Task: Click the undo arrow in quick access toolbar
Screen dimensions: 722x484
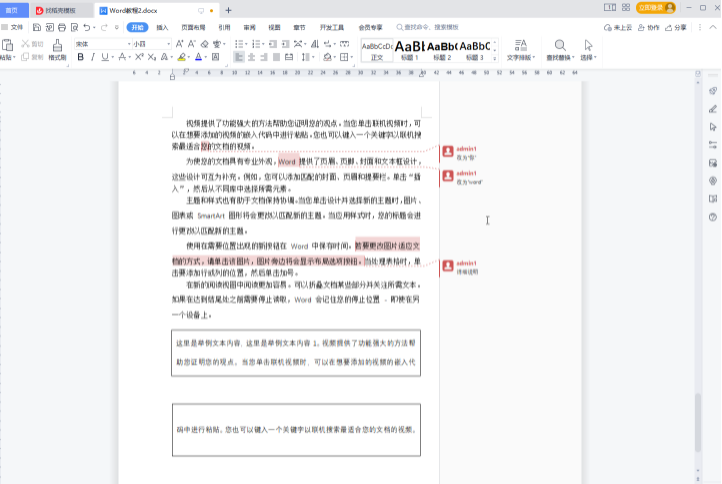Action: click(x=88, y=27)
